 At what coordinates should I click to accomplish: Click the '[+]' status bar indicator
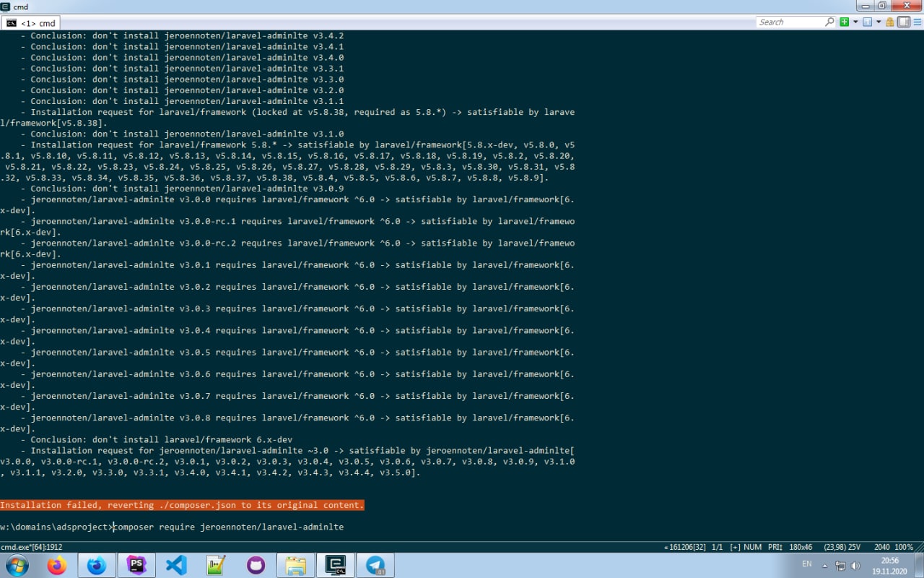tap(735, 547)
